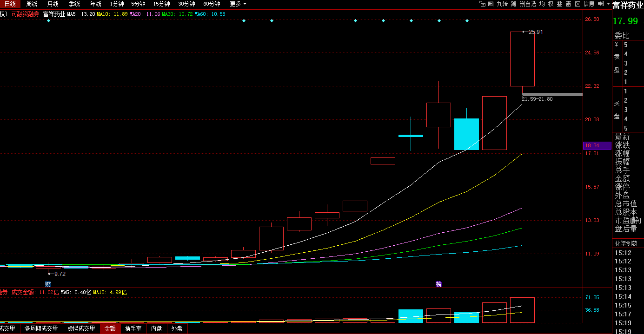
Task: Open the 画 drawing tools
Action: coord(491,4)
